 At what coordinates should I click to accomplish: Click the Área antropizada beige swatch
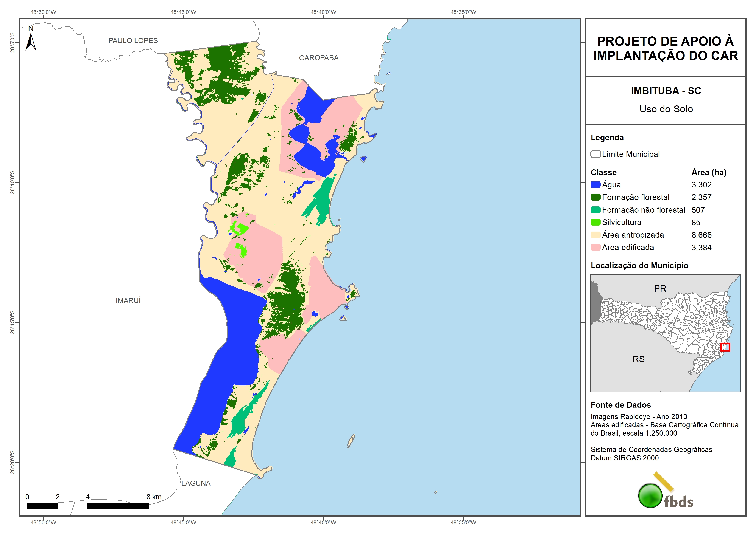[x=595, y=235]
